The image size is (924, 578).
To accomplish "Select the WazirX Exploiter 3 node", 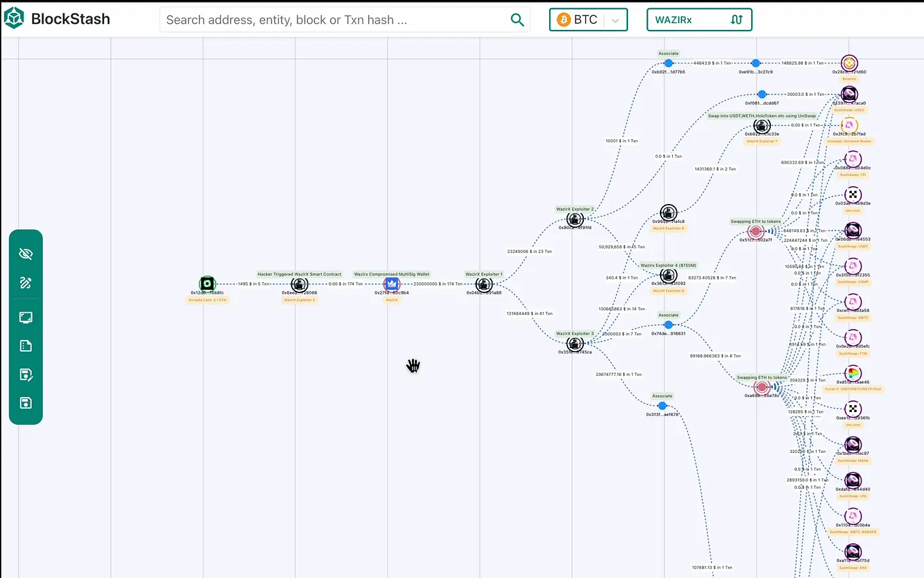I will coord(575,343).
